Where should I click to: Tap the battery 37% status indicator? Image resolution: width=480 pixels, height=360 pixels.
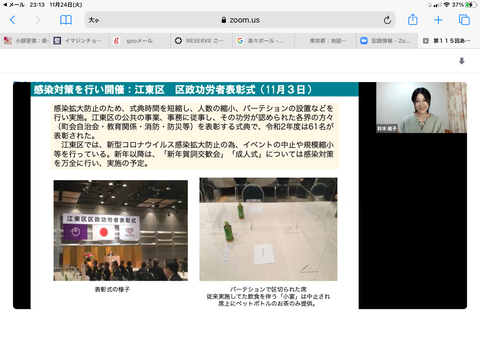click(464, 5)
